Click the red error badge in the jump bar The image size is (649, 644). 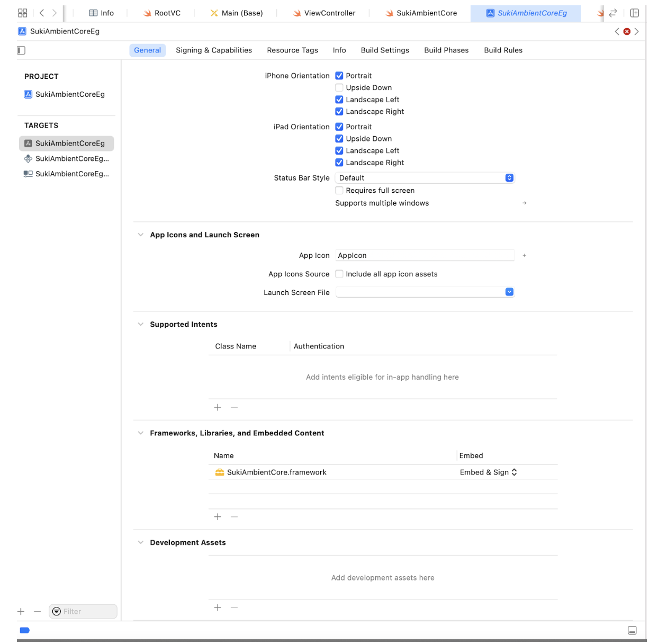(627, 31)
